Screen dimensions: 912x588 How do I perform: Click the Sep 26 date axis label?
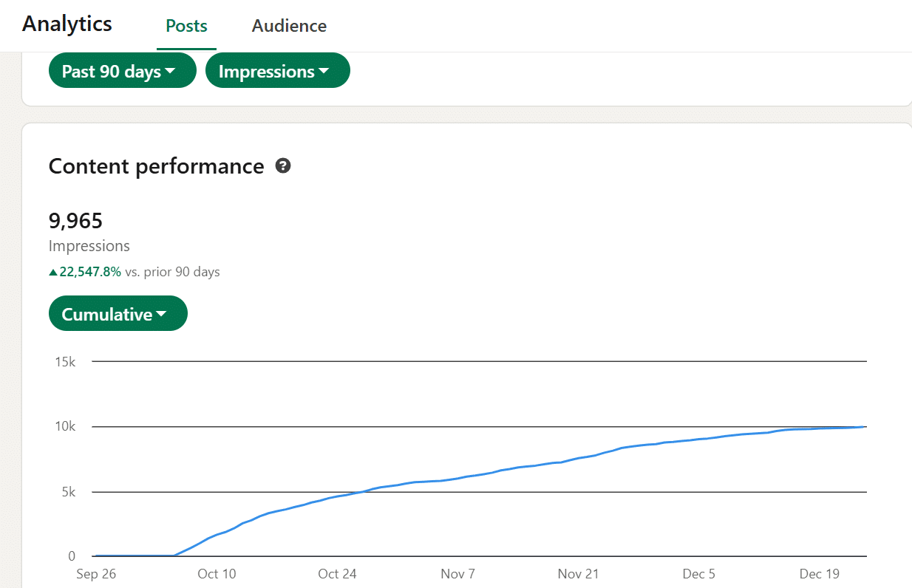(x=95, y=574)
